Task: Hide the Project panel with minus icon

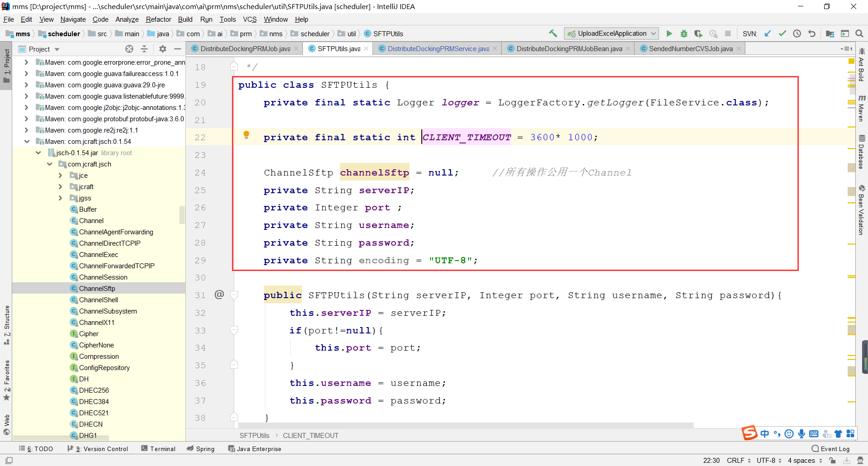Action: click(x=178, y=49)
